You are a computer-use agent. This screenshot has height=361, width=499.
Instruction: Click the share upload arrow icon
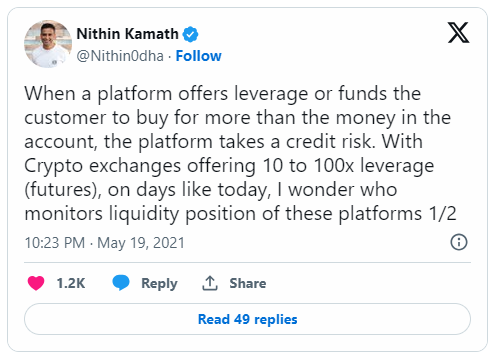pos(210,283)
